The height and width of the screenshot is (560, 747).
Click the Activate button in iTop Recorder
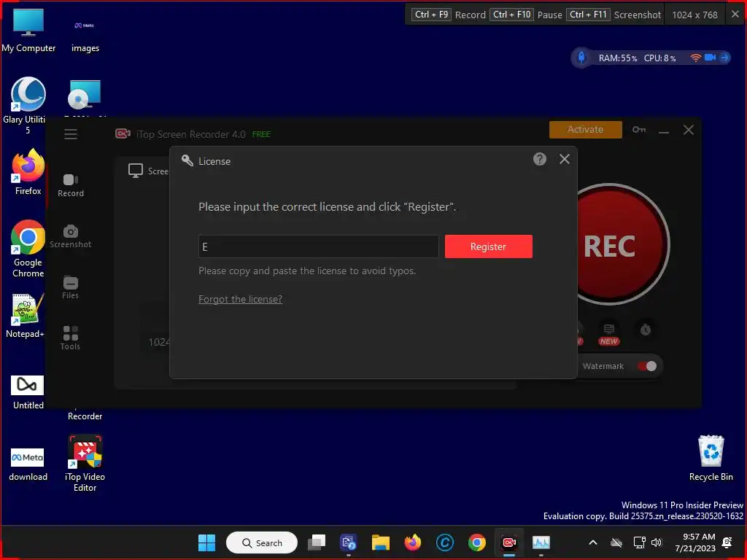585,130
